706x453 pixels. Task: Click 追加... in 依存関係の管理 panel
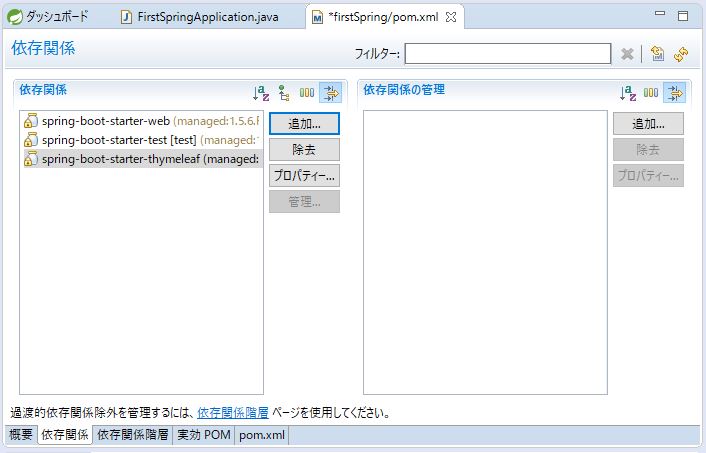[x=648, y=123]
